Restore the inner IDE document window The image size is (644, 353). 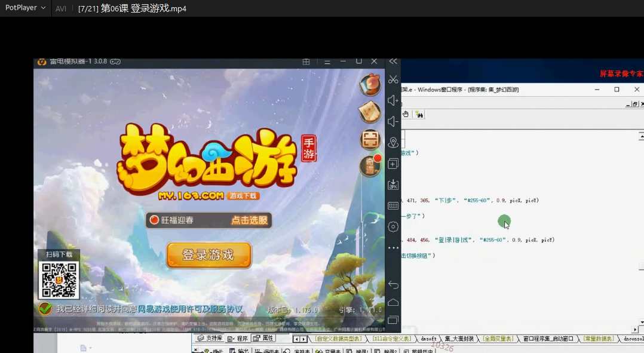(635, 105)
